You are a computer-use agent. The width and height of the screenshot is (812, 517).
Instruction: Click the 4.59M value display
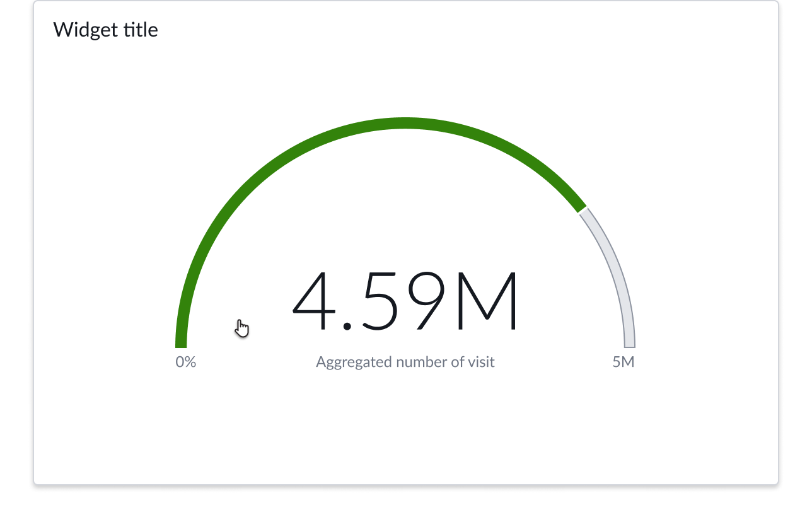pyautogui.click(x=405, y=301)
